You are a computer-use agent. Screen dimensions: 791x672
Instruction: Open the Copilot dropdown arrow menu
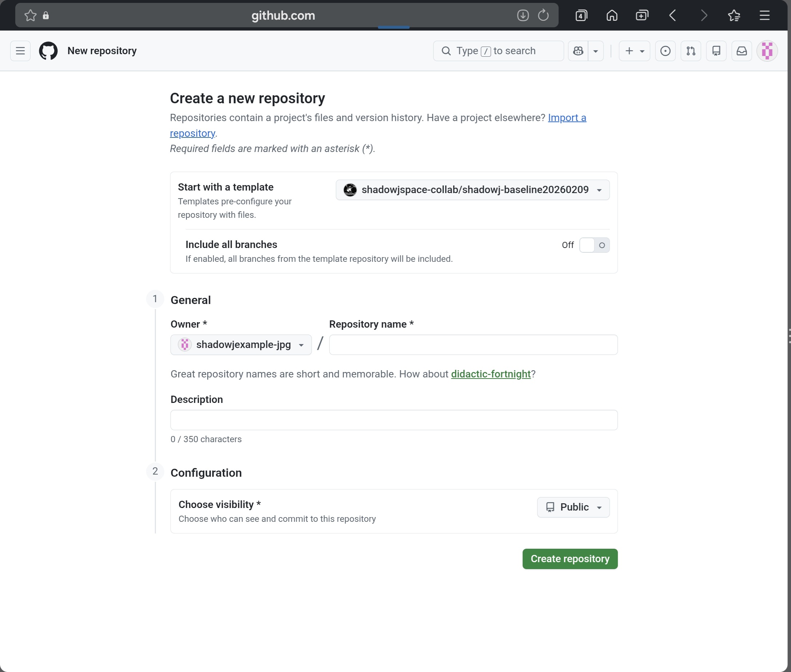pyautogui.click(x=596, y=51)
